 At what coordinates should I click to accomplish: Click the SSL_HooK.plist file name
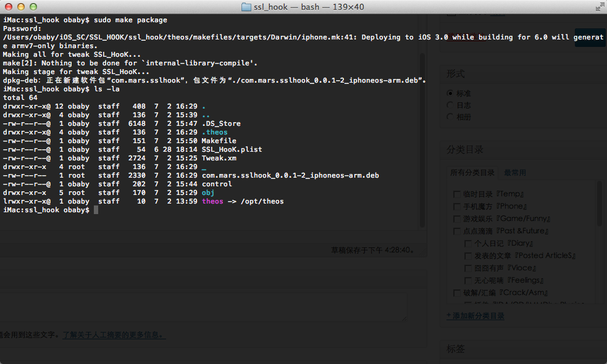coord(232,149)
